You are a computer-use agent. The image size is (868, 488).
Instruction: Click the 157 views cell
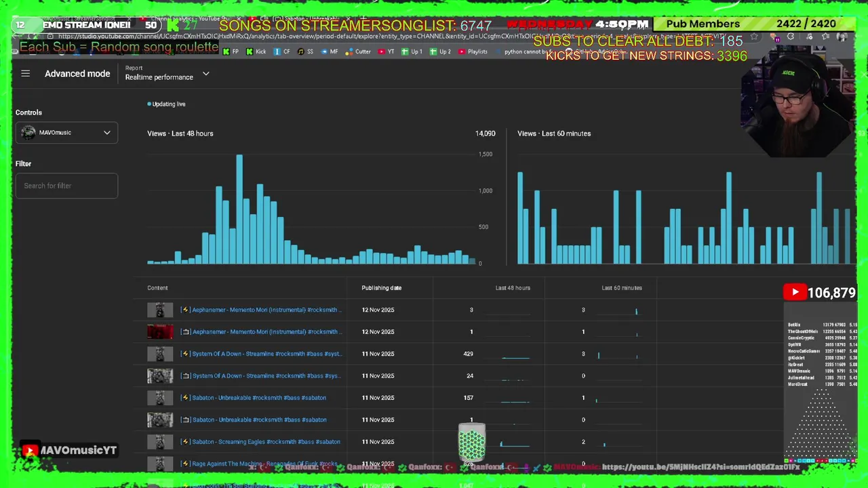[x=468, y=398]
